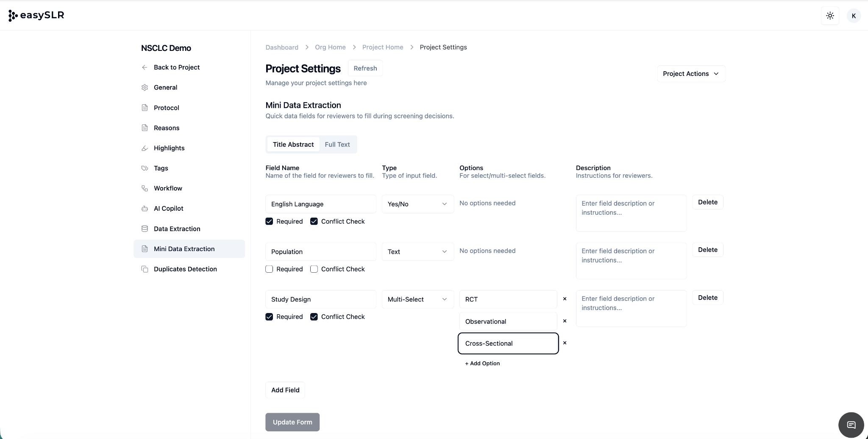Viewport: 868px width, 439px height.
Task: Click the Tags icon in sidebar
Action: tap(145, 168)
